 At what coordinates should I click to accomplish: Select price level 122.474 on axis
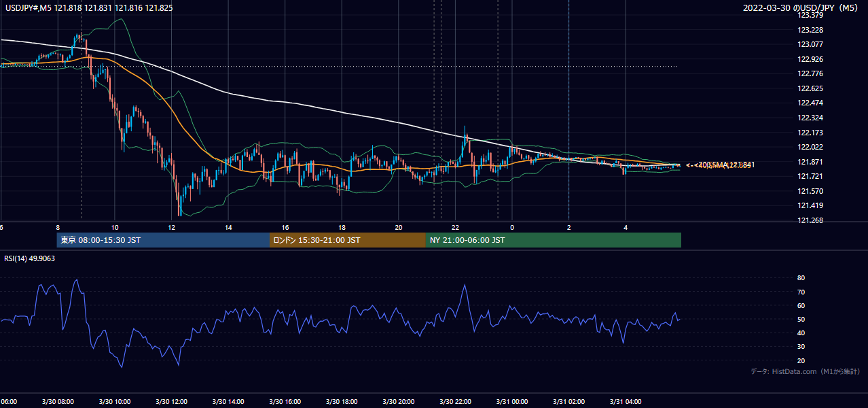[810, 103]
